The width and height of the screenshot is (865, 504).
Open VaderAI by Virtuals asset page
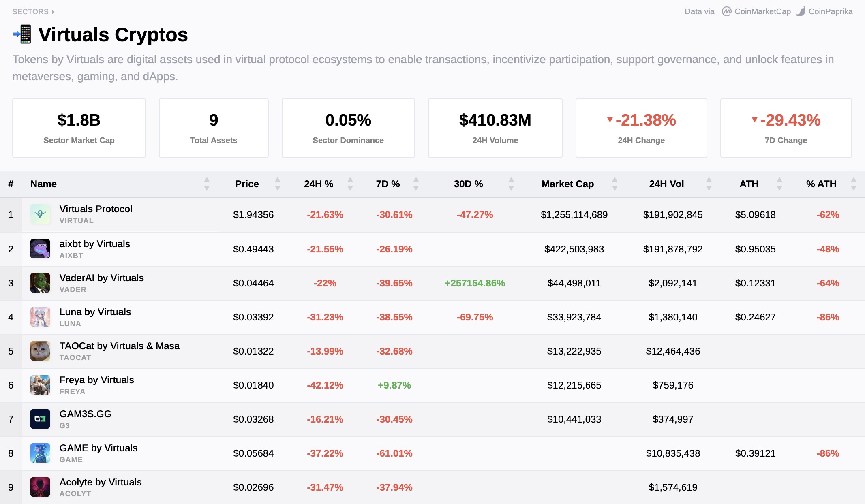101,278
